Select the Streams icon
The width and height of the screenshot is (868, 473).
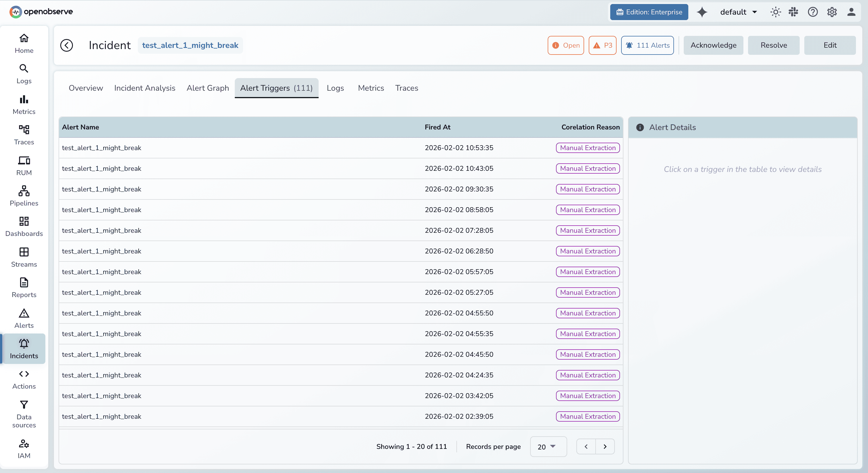point(24,257)
